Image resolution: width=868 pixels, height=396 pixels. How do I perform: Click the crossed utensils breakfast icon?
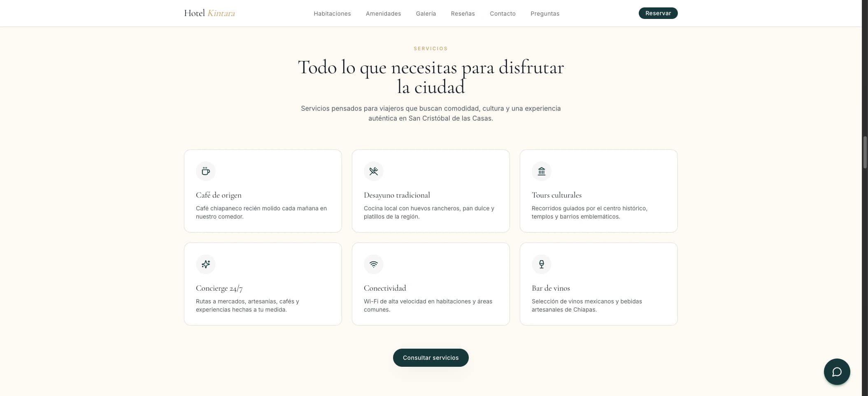[x=374, y=171]
